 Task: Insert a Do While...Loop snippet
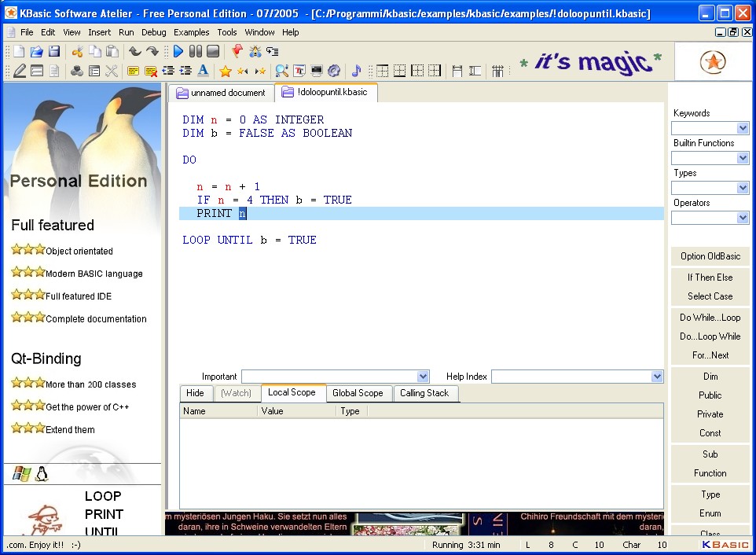[710, 318]
